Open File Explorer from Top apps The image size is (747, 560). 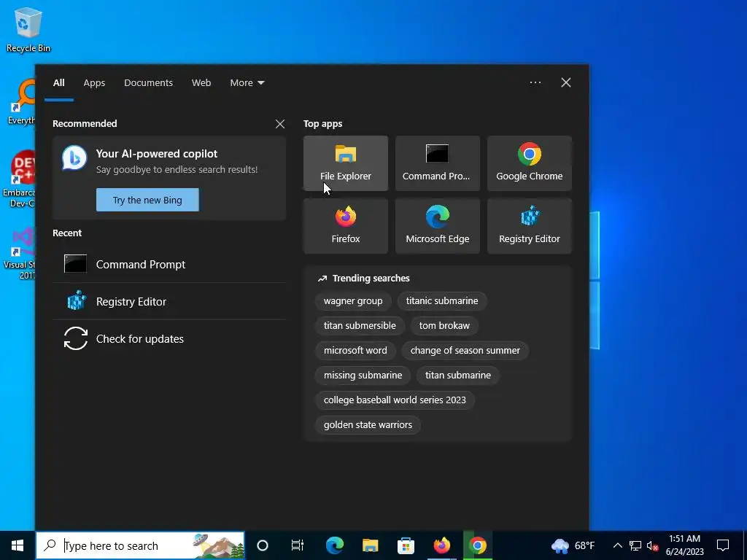click(x=345, y=163)
